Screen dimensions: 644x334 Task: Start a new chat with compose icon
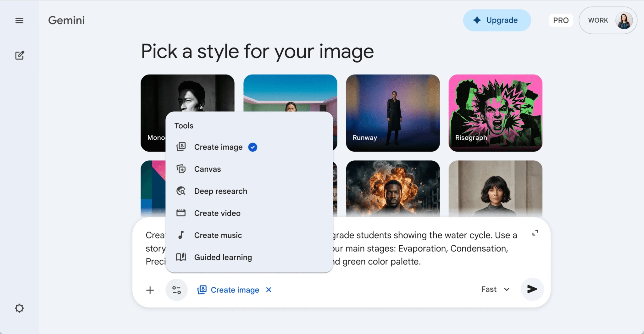[19, 56]
